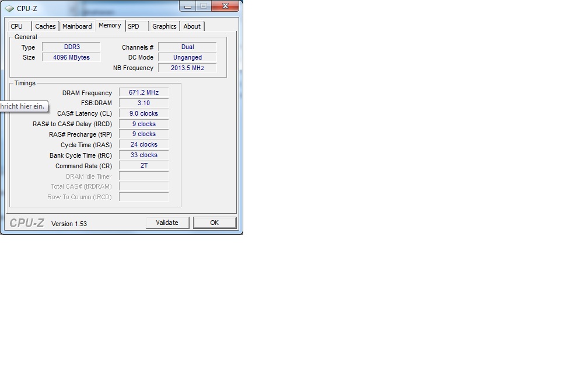Click the 'hricht hier ein.' tooltip

pyautogui.click(x=23, y=106)
